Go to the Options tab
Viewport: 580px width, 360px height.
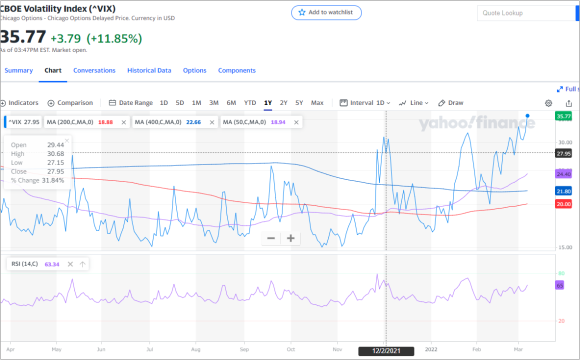(195, 70)
